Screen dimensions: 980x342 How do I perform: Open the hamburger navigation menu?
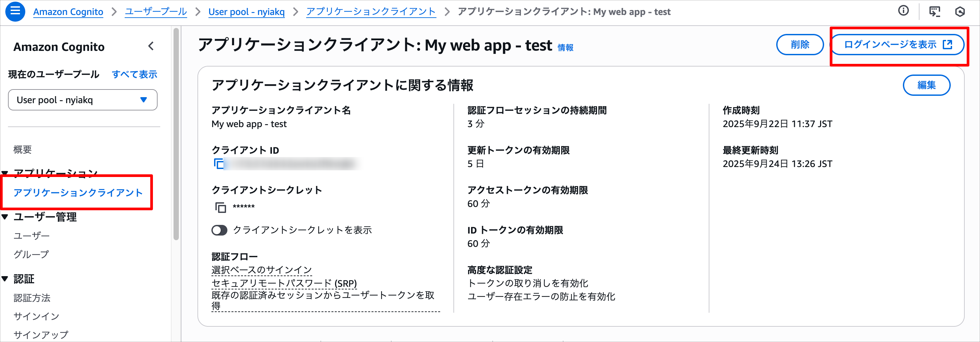15,11
